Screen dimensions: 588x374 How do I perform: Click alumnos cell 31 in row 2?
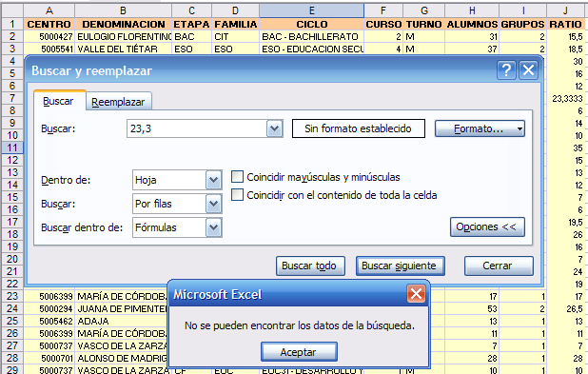click(472, 36)
